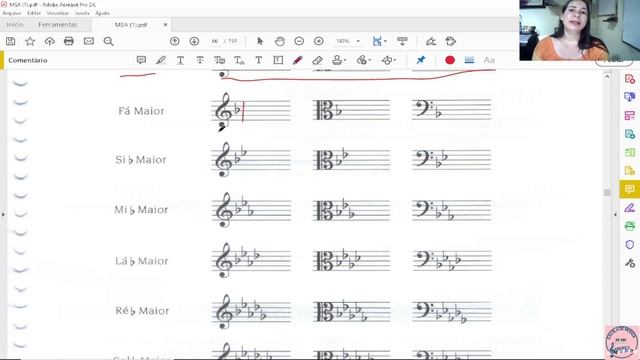Select the strikethrough text tool
640x360 pixels.
click(x=200, y=60)
